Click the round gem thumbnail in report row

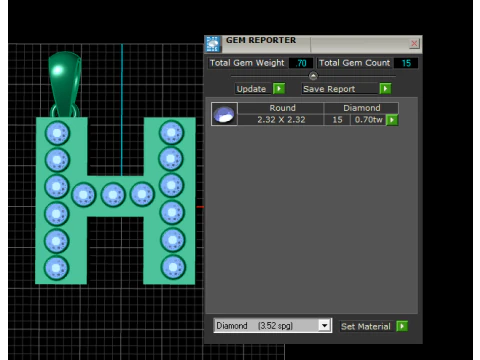[x=224, y=114]
